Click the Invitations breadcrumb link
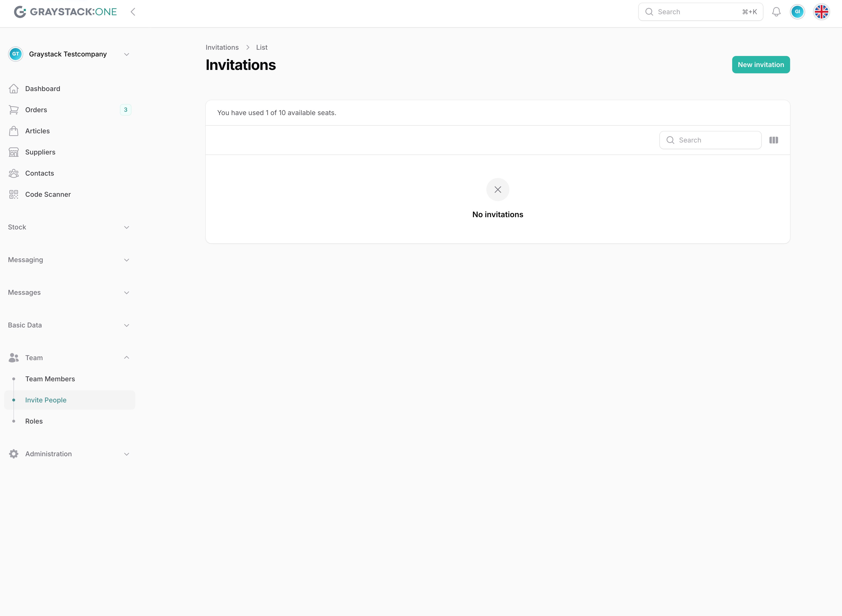842x616 pixels. pyautogui.click(x=222, y=47)
